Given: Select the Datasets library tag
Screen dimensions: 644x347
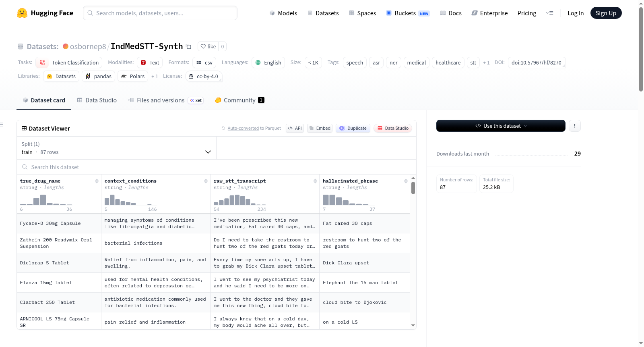Looking at the screenshot, I should click(x=61, y=76).
